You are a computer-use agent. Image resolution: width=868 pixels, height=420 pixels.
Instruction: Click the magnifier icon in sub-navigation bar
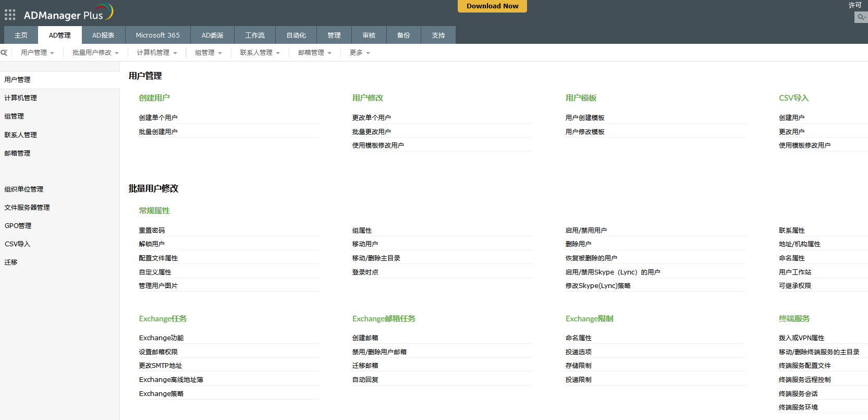click(x=4, y=53)
